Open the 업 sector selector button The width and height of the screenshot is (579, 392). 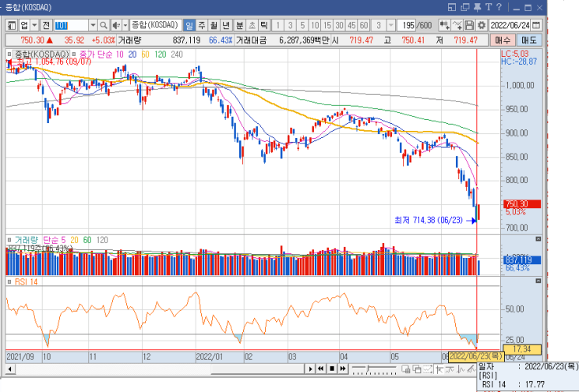pyautogui.click(x=24, y=25)
